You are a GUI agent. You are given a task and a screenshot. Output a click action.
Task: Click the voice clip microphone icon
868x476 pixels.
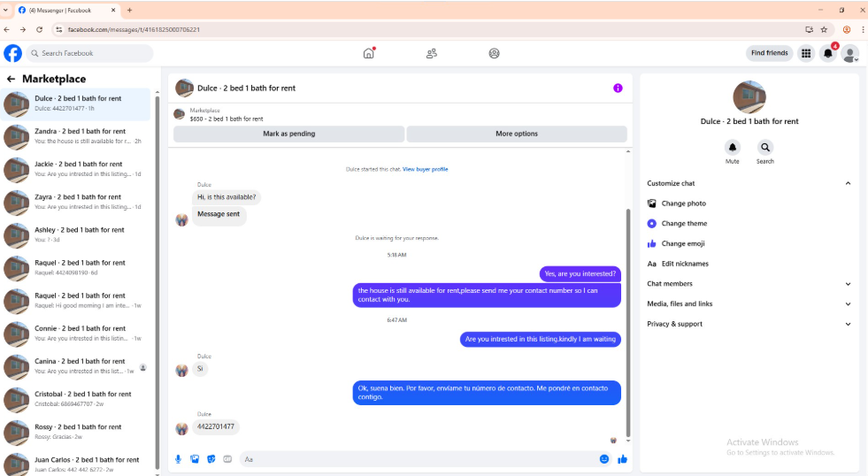(x=178, y=459)
